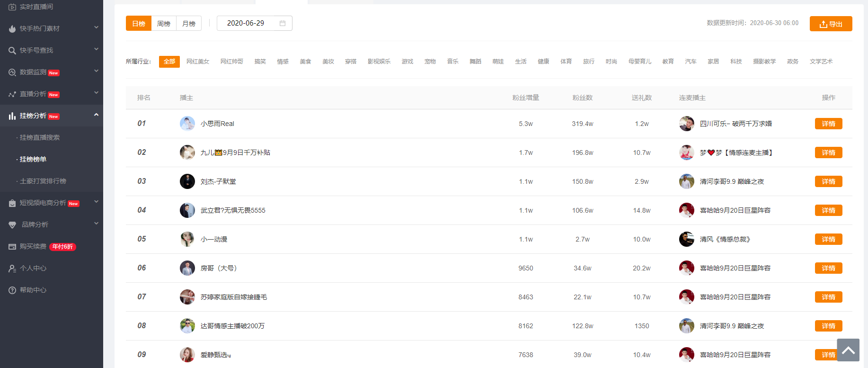Select 全部 industry filter
Image resolution: width=868 pixels, height=368 pixels.
tap(169, 62)
